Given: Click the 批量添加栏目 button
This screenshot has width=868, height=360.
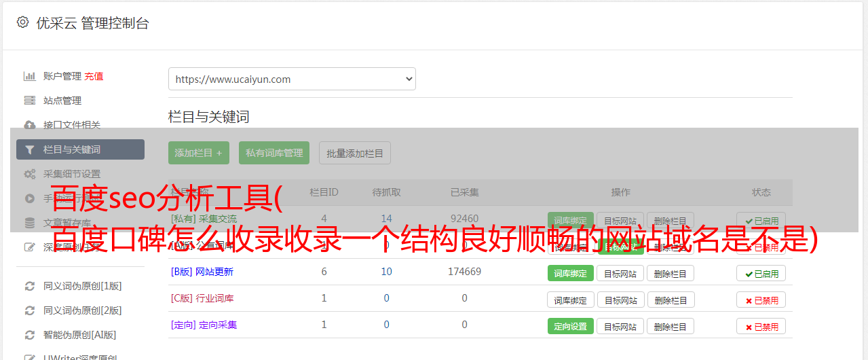Looking at the screenshot, I should coord(355,153).
